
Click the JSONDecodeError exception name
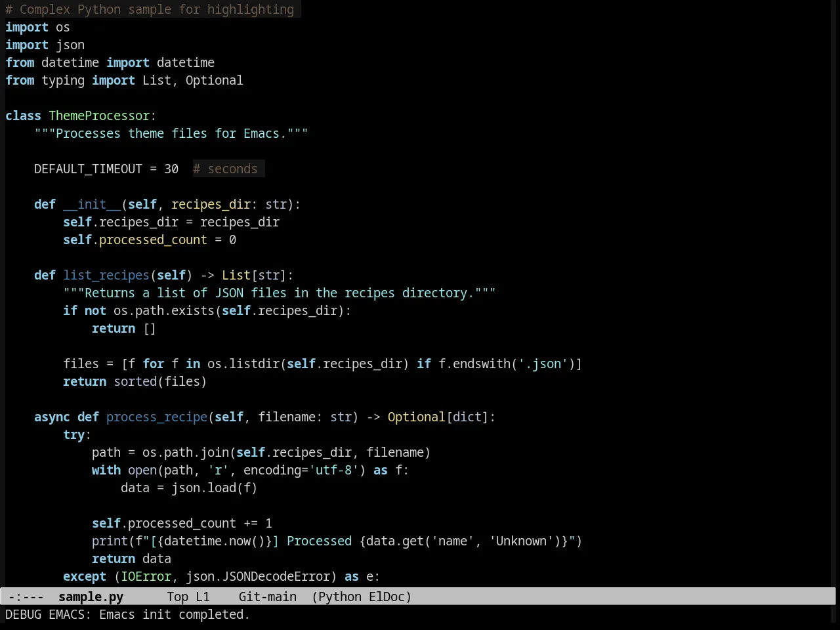pos(276,576)
